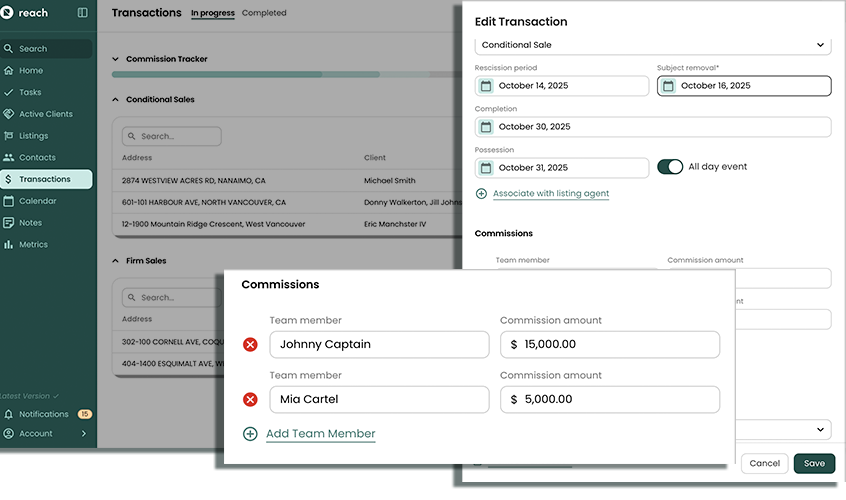
Task: Remove Mia Cartel using the red X icon
Action: pyautogui.click(x=250, y=400)
